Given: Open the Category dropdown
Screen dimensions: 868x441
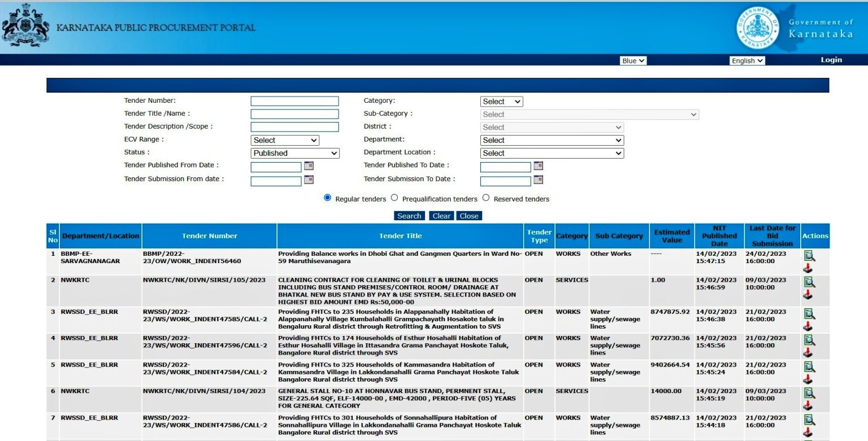Looking at the screenshot, I should click(501, 101).
